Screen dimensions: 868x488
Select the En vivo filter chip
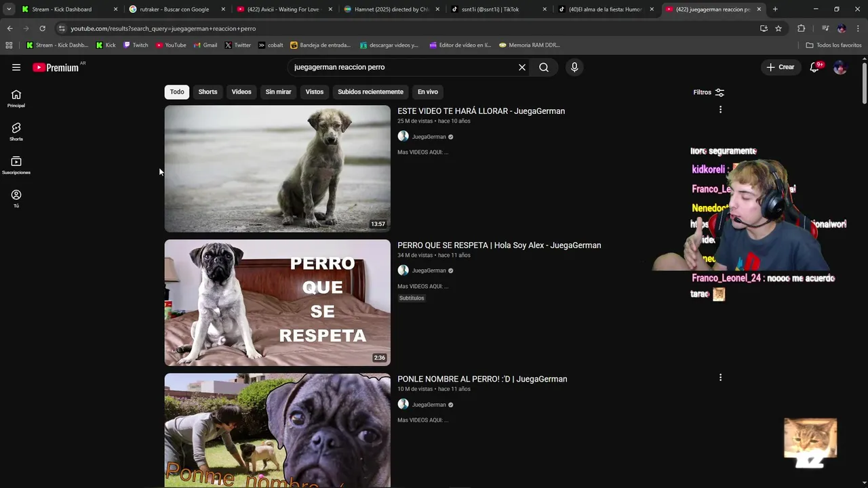click(x=428, y=92)
